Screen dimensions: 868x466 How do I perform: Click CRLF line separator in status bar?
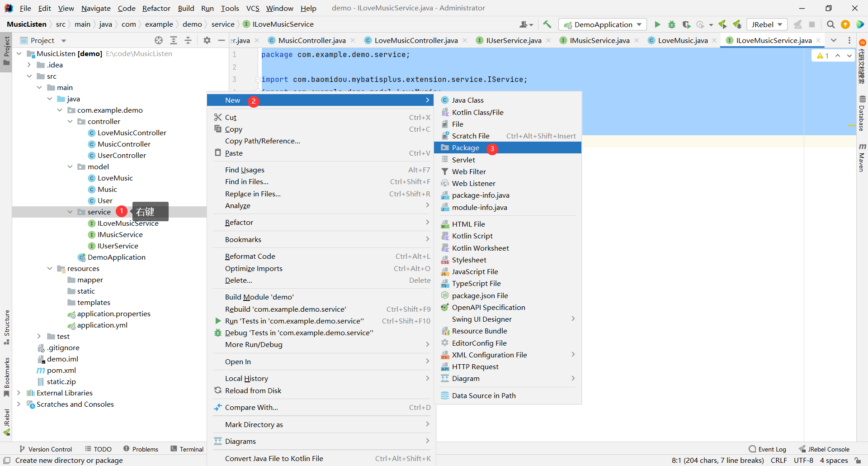coord(778,460)
